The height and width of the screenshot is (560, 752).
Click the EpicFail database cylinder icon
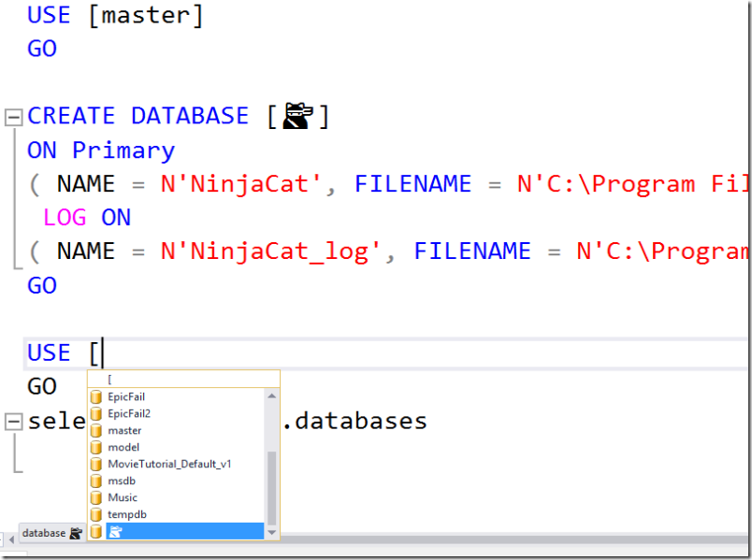(x=96, y=397)
